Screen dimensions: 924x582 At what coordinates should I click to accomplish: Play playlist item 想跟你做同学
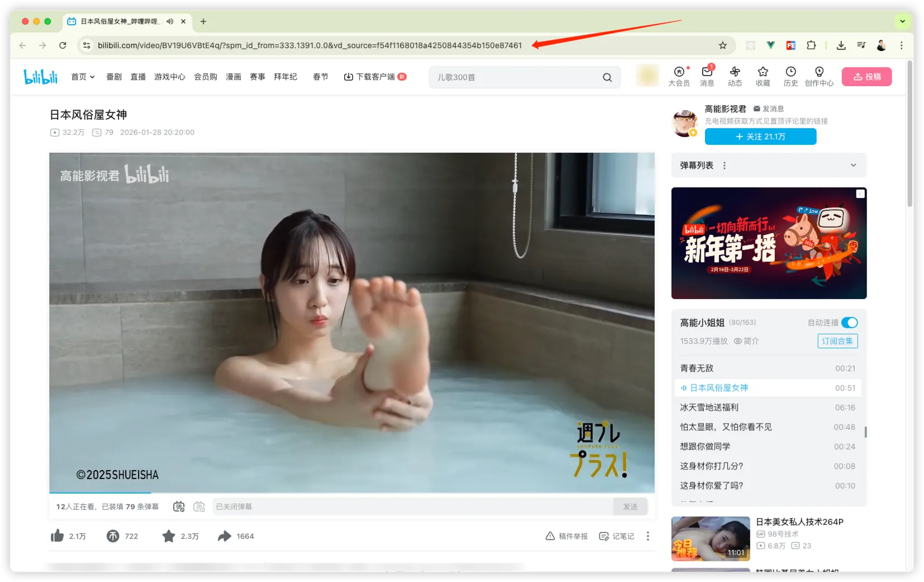(x=768, y=447)
